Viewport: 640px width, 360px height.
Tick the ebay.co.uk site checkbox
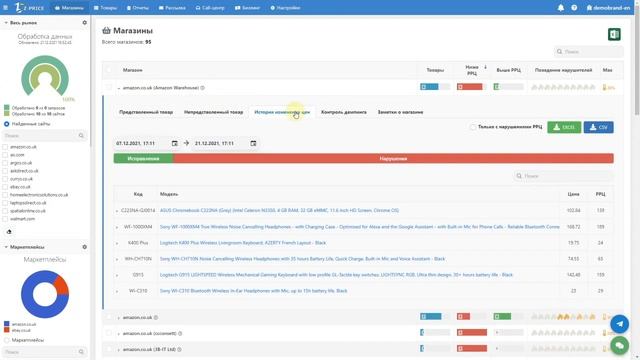pos(5,187)
